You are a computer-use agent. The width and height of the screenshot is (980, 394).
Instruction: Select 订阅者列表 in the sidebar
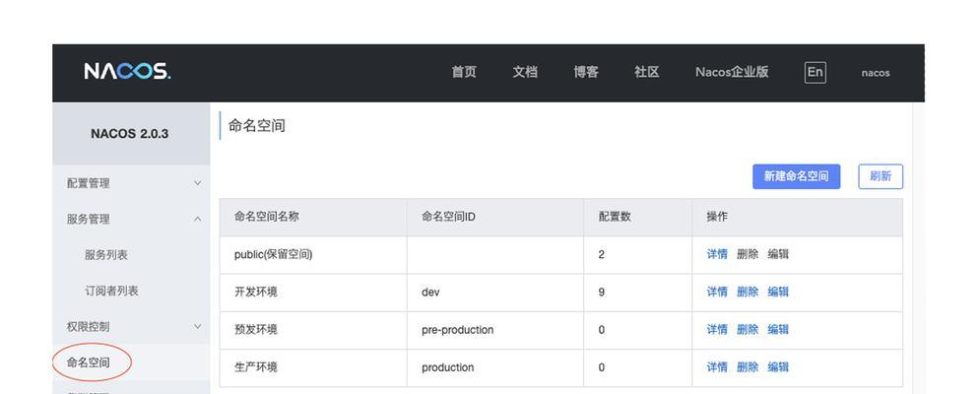112,291
